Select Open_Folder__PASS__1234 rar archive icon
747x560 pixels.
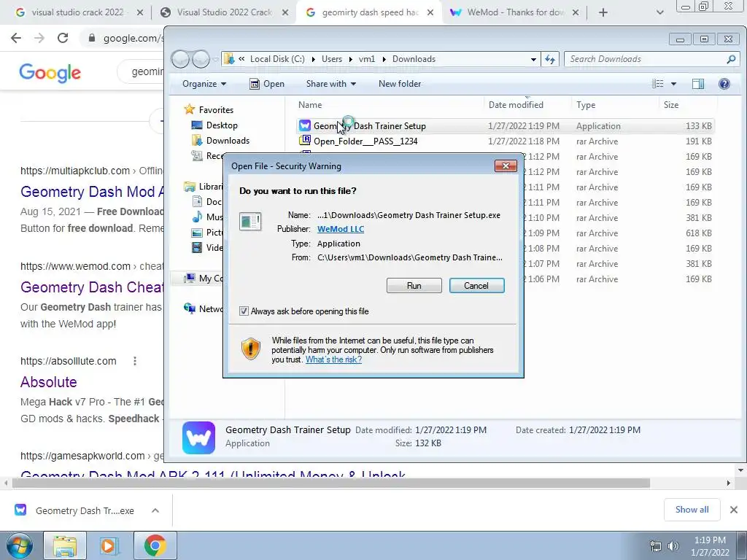point(304,141)
